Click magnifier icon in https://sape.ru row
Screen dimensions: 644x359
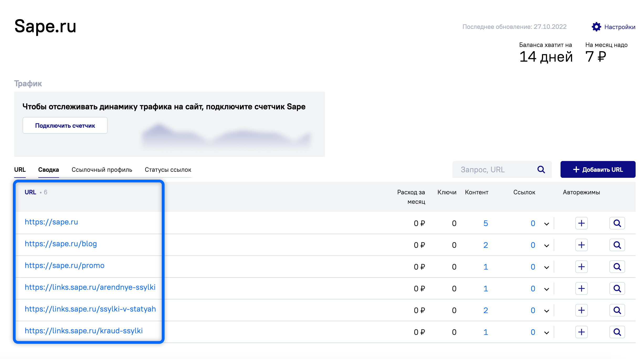click(617, 223)
